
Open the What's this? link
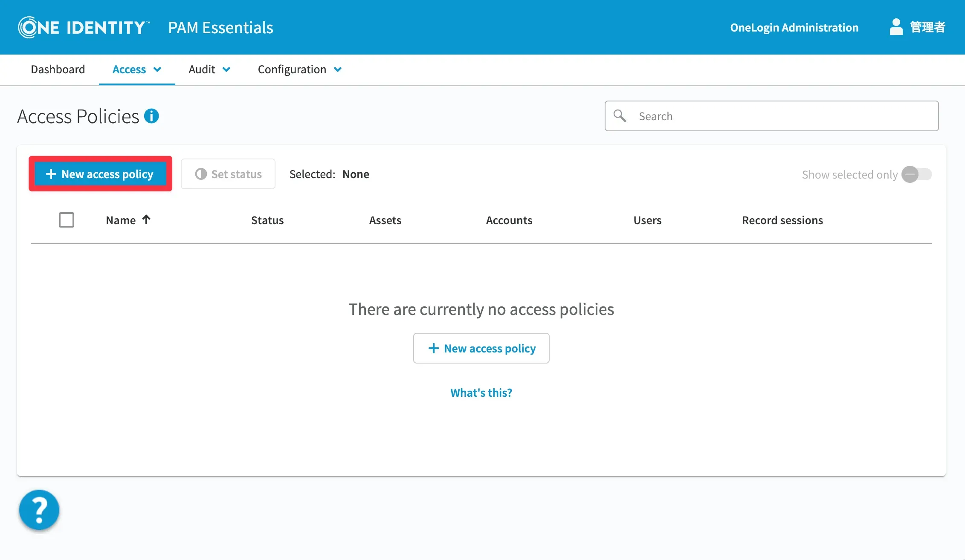click(x=481, y=393)
